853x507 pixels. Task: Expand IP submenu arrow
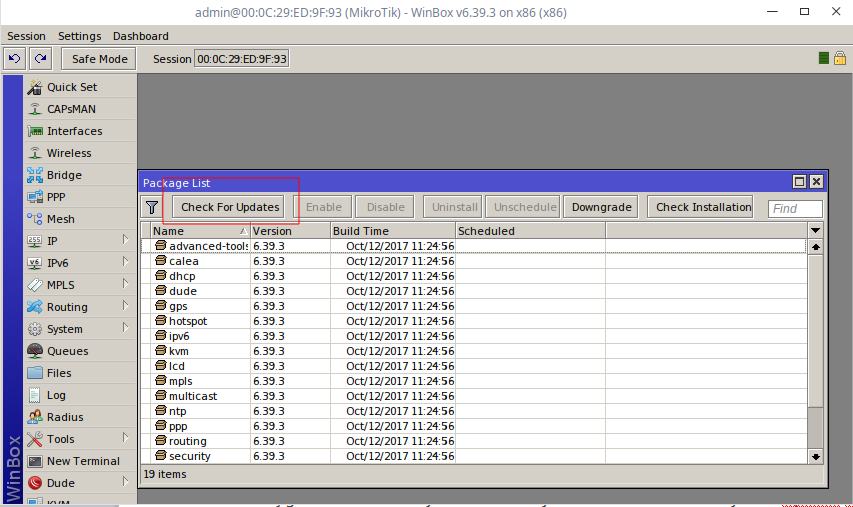pos(125,240)
